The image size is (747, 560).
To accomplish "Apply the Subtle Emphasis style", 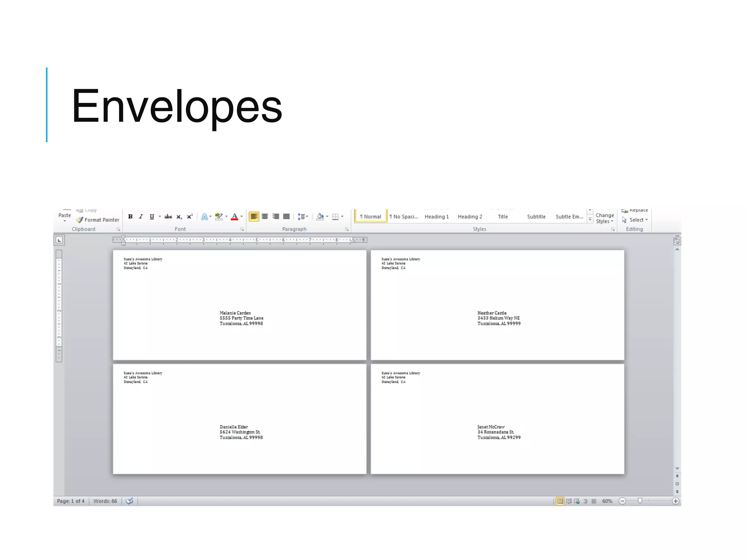I will click(569, 217).
